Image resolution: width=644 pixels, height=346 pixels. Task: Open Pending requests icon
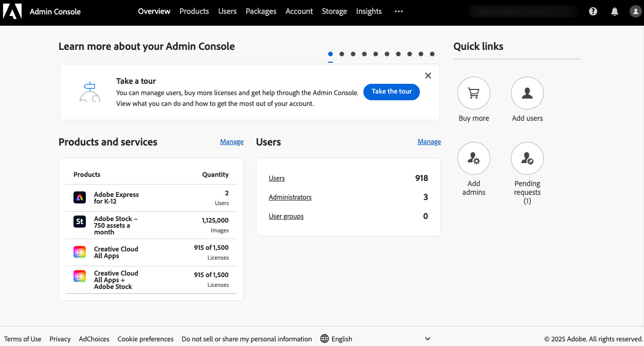pos(527,158)
